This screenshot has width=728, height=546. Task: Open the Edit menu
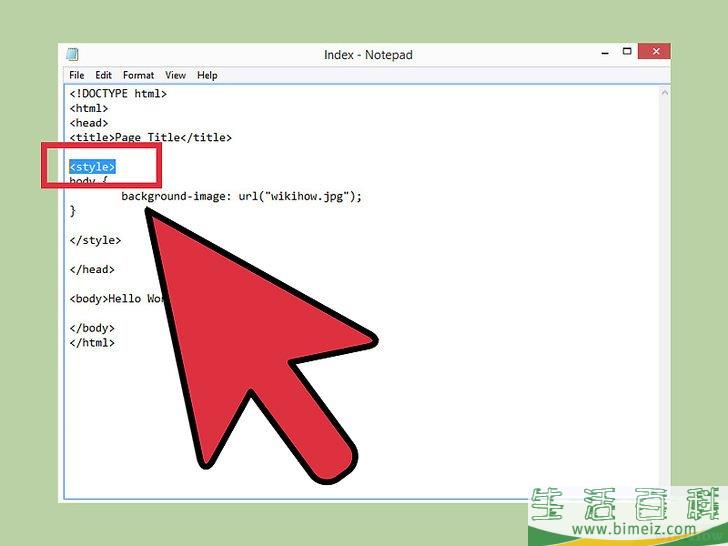[103, 75]
